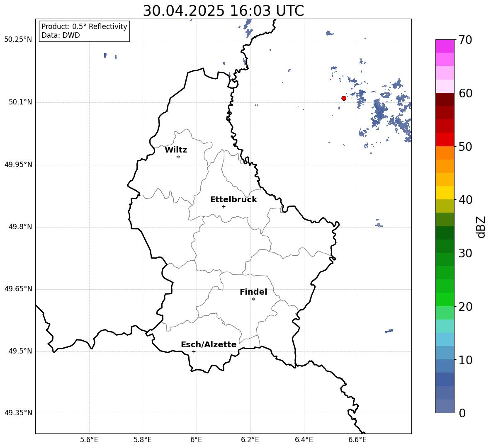The image size is (491, 448).
Task: Click the Ettelbruck station cross marker
Action: coord(224,206)
